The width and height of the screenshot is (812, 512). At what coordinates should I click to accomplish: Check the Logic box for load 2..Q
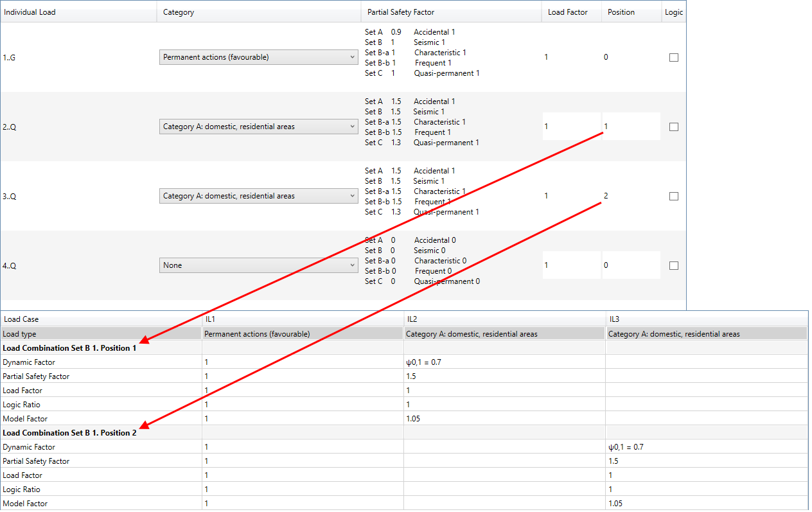tap(673, 127)
